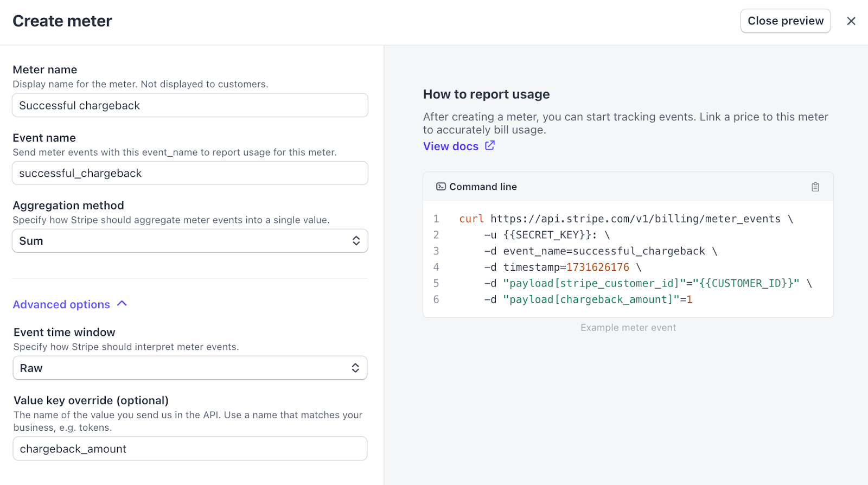The width and height of the screenshot is (868, 485).
Task: Click the terminal icon beside Command line
Action: click(441, 187)
